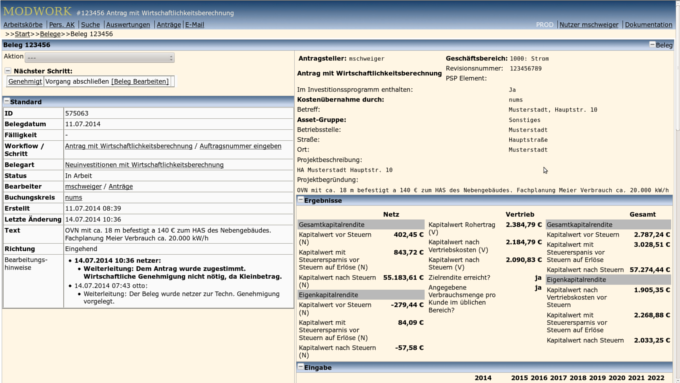Open the Dokumentation link
This screenshot has height=383, width=680.
pyautogui.click(x=648, y=25)
